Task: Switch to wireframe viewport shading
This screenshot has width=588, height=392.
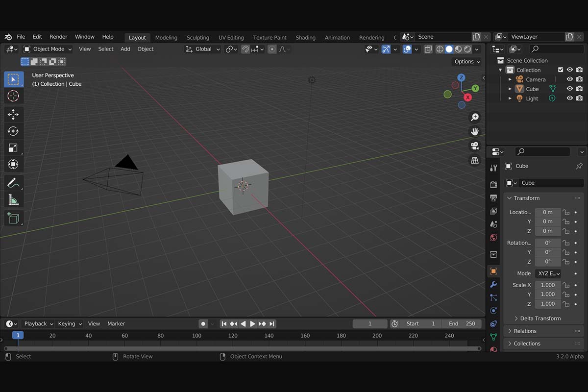Action: 440,49
